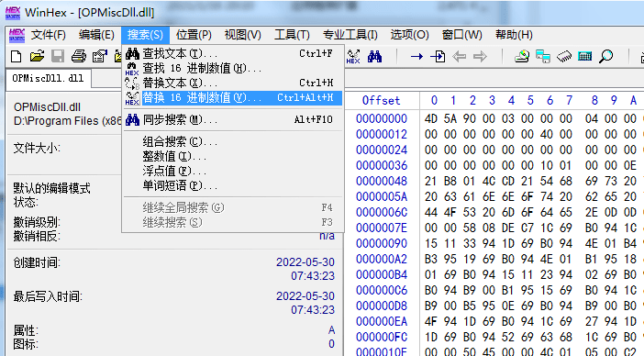
Task: Click offset row 00000024
Action: 382,150
